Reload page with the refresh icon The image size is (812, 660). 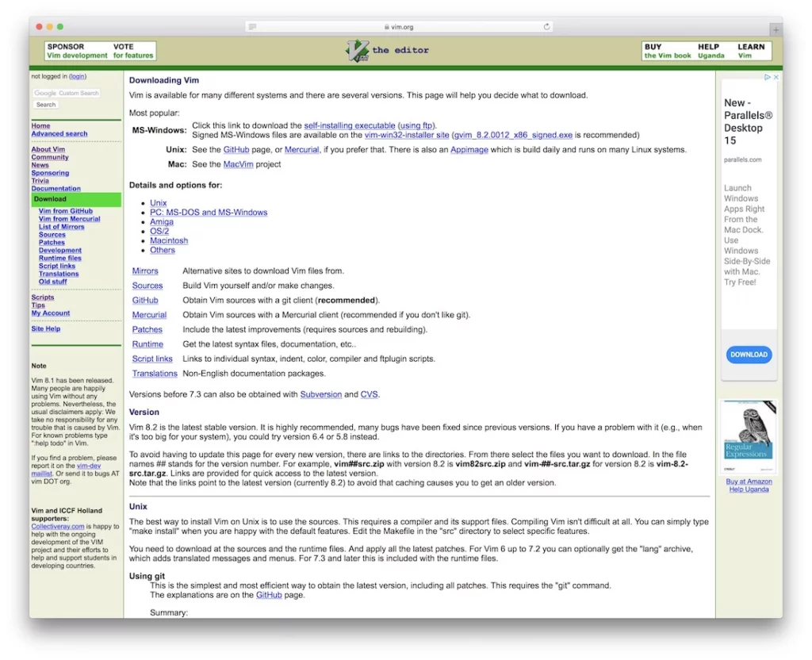(546, 27)
